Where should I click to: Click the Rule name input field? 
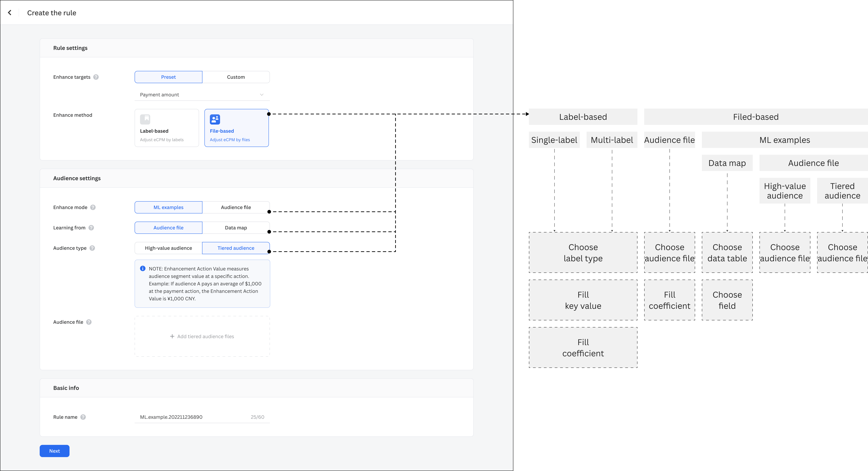202,417
